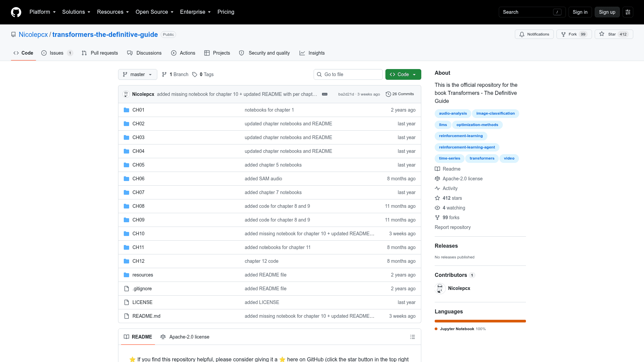Open the Pricing page
Viewport: 644px width, 362px height.
pyautogui.click(x=226, y=12)
